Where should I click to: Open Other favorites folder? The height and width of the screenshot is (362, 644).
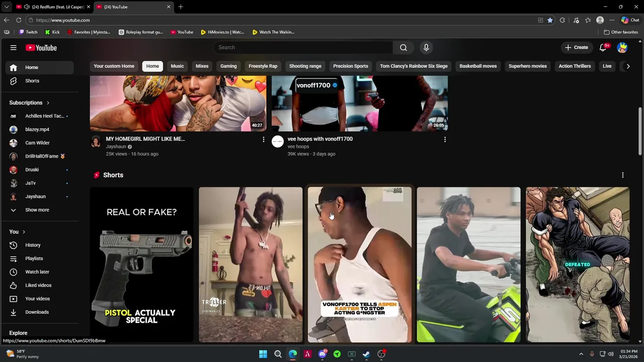pos(621,32)
